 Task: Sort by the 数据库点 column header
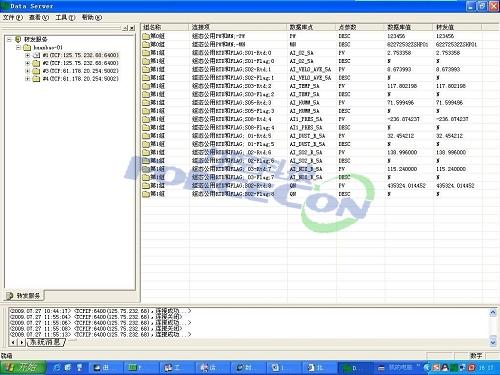[x=311, y=27]
